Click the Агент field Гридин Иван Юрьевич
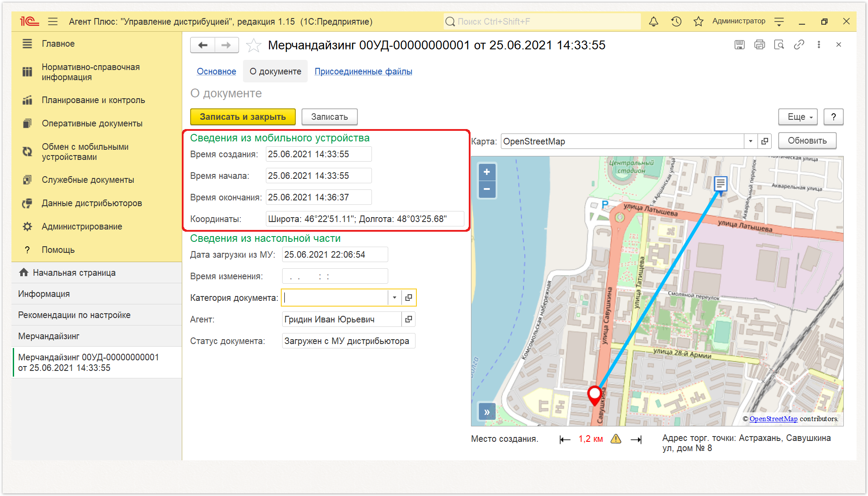The image size is (868, 496). [342, 319]
